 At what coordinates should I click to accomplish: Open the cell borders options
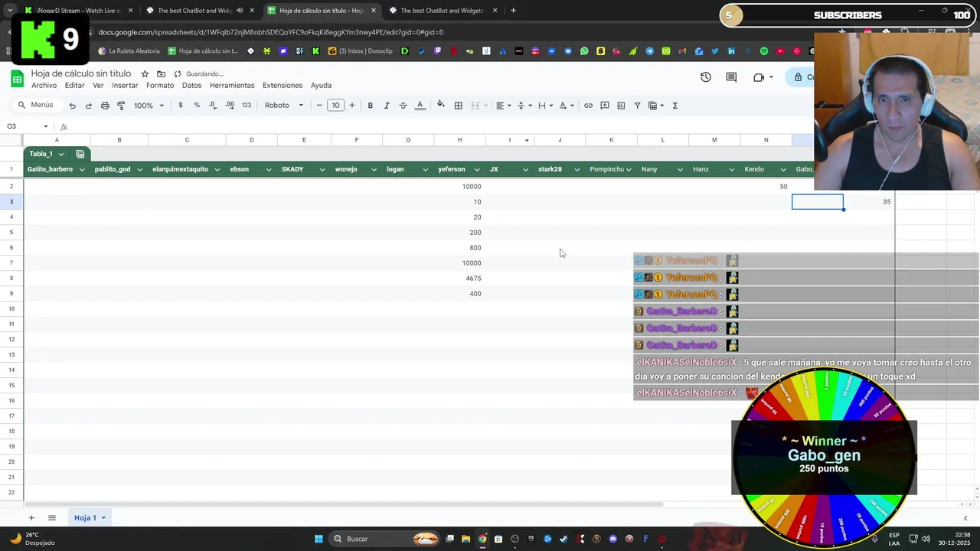click(458, 106)
